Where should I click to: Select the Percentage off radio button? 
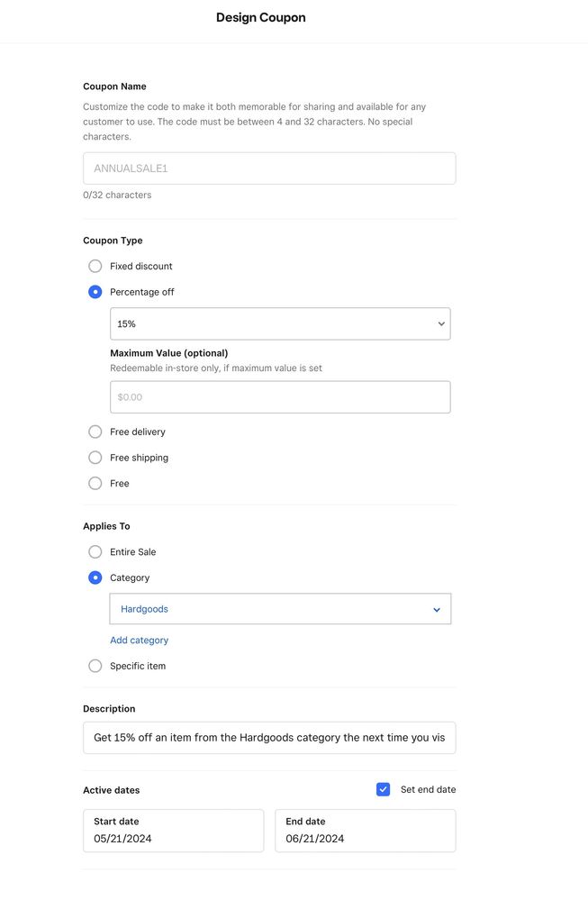(x=95, y=292)
